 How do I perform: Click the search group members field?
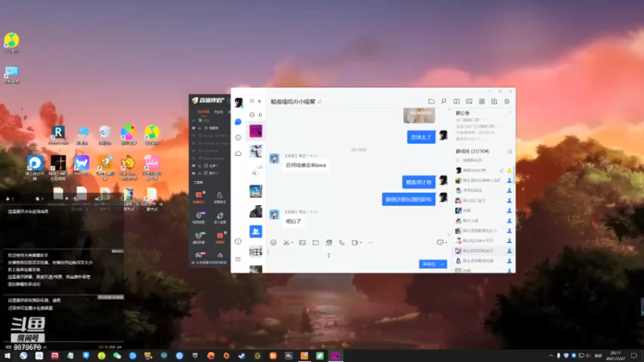[482, 160]
